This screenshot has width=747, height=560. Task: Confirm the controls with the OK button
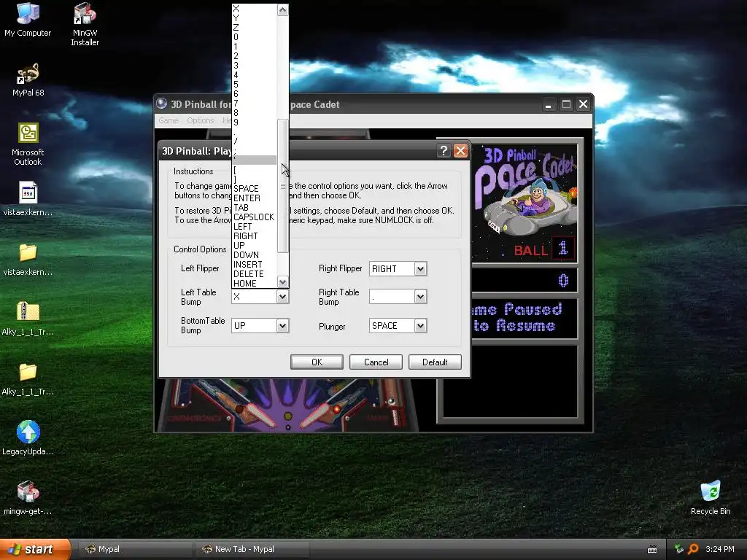coord(317,362)
